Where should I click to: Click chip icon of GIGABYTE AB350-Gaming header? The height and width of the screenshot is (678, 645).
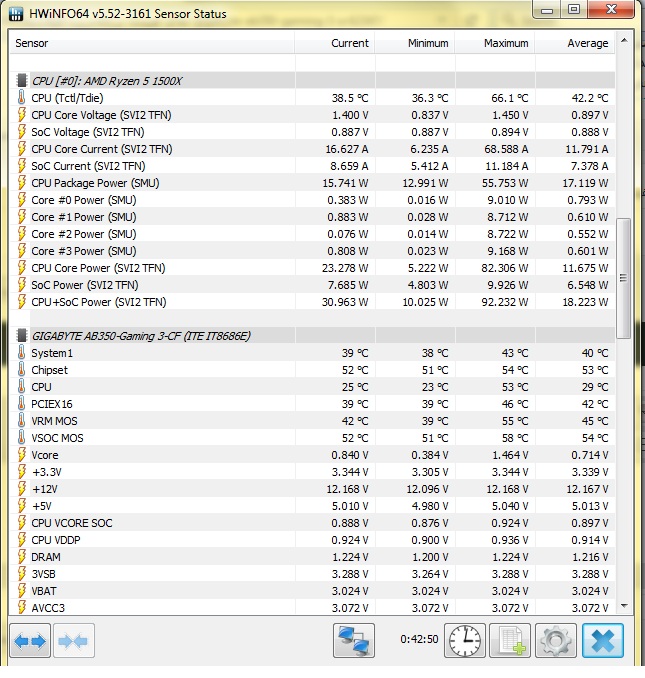tap(21, 336)
